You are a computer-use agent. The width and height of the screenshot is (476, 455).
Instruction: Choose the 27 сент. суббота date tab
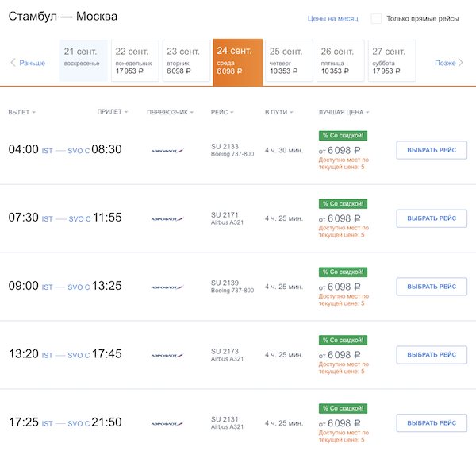(x=392, y=61)
